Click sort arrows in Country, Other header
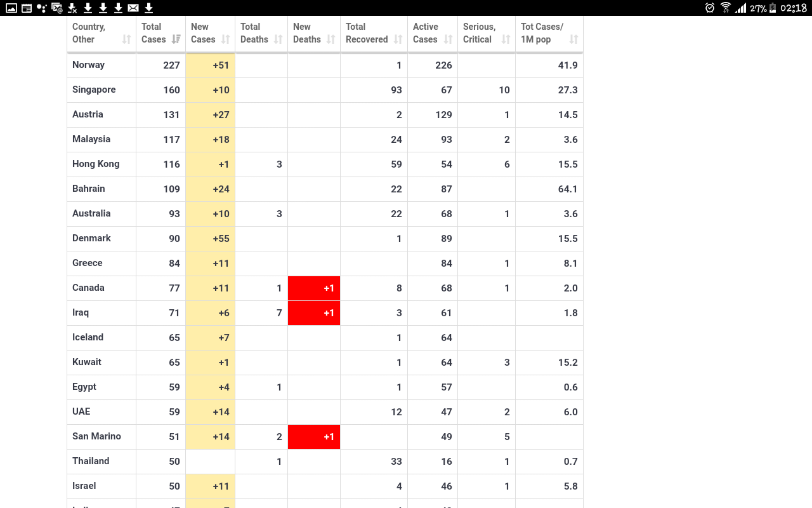 pyautogui.click(x=126, y=39)
